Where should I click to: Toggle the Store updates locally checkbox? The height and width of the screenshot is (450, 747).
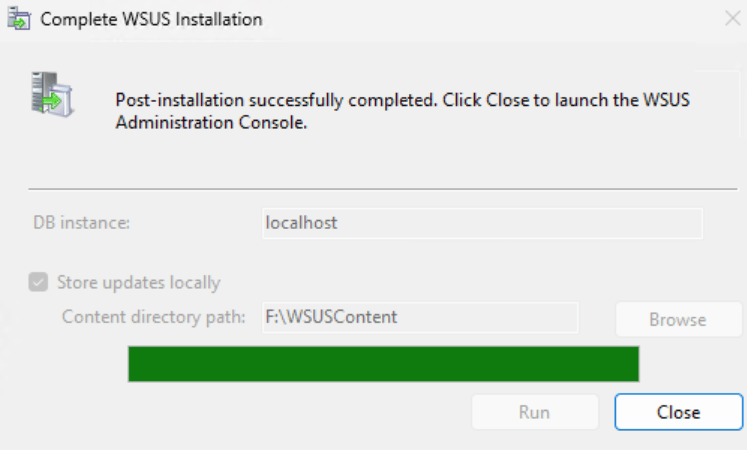(x=39, y=282)
